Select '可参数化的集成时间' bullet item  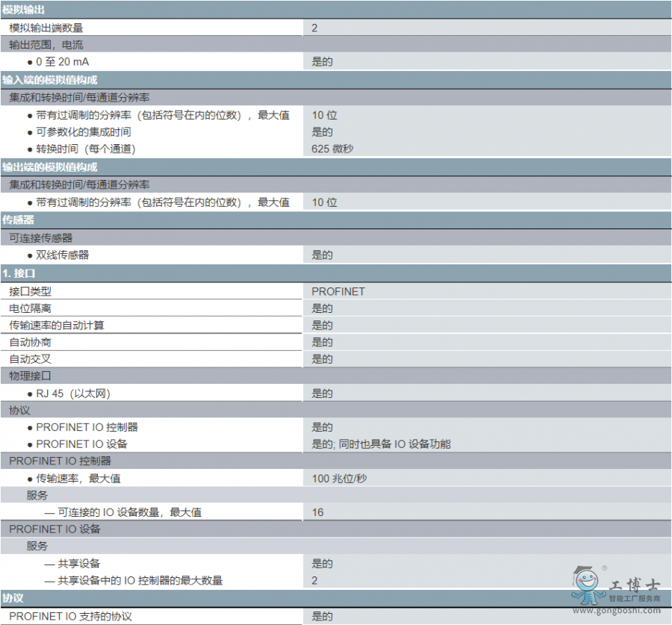pos(83,132)
